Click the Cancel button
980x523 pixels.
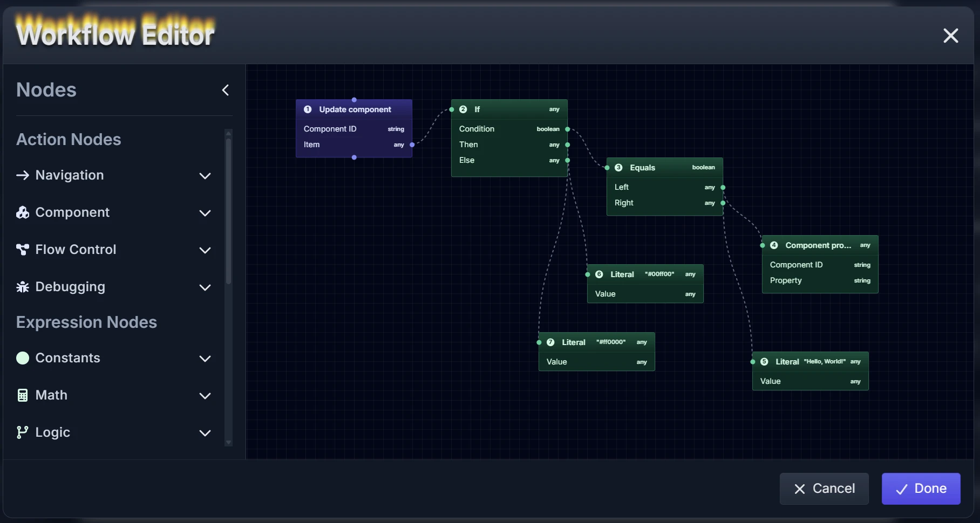[824, 488]
